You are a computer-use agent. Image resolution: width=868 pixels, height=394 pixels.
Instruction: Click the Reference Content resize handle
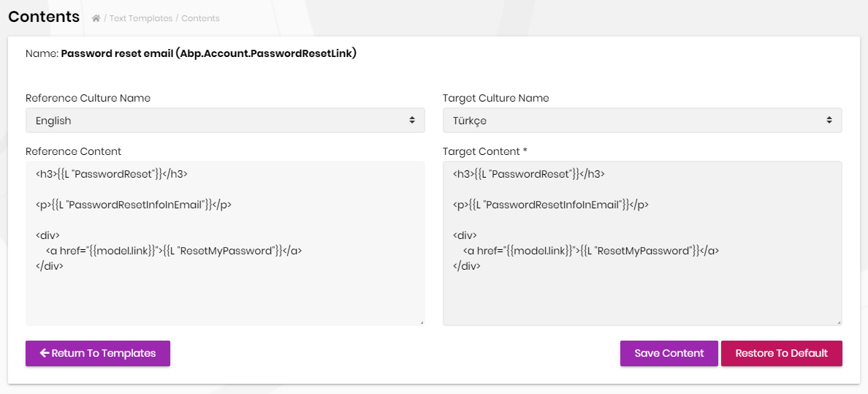click(x=422, y=322)
